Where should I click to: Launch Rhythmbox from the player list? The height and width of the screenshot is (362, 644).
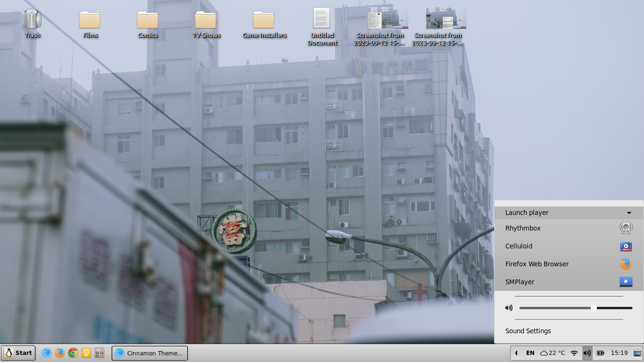pos(569,228)
